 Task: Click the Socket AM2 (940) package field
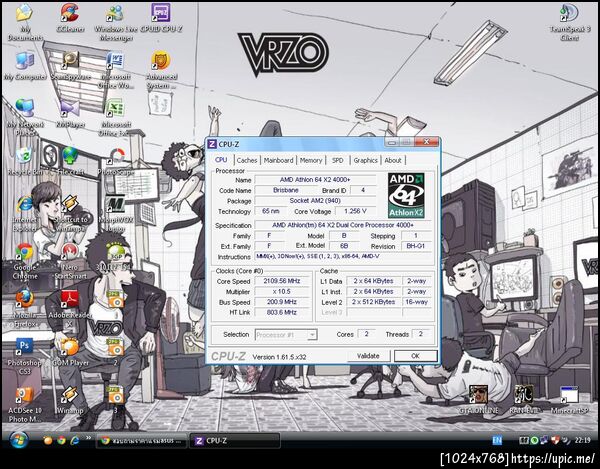click(315, 201)
